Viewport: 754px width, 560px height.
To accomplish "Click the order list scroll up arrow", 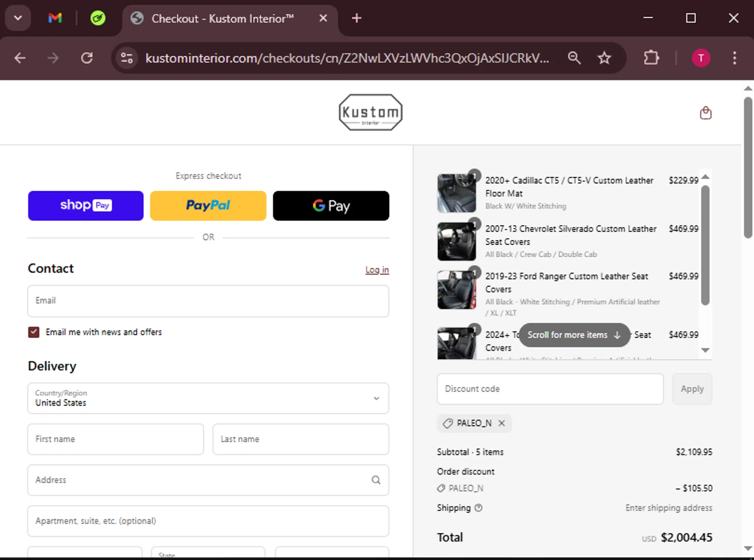I will [705, 177].
